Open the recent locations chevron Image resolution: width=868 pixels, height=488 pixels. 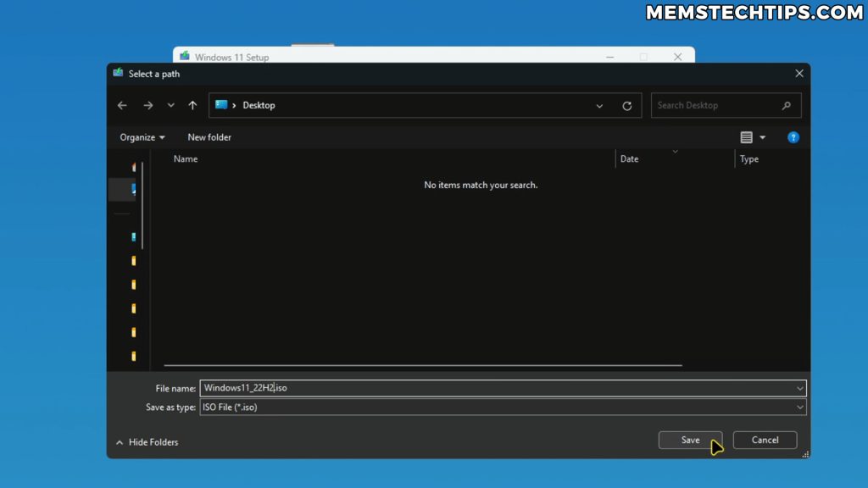pyautogui.click(x=170, y=105)
